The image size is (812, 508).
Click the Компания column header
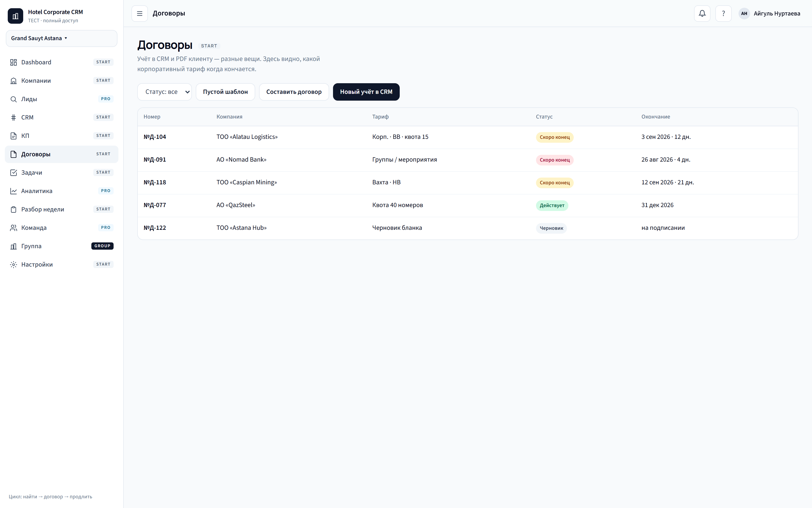coord(229,117)
